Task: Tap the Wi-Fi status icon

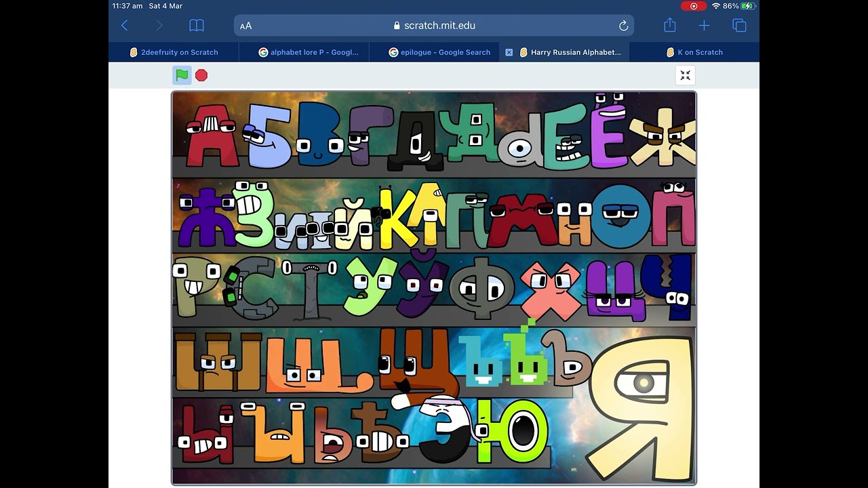Action: pyautogui.click(x=716, y=6)
